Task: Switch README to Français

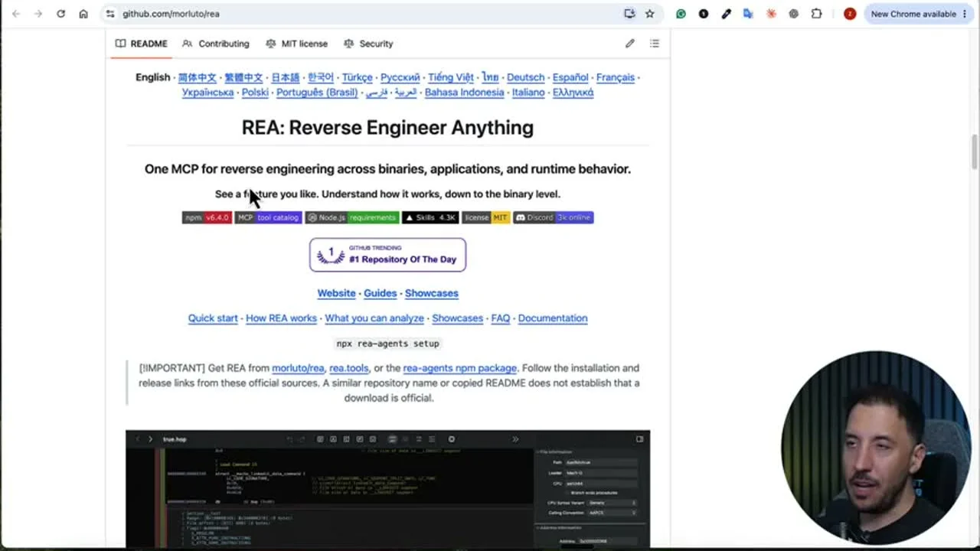Action: (616, 77)
